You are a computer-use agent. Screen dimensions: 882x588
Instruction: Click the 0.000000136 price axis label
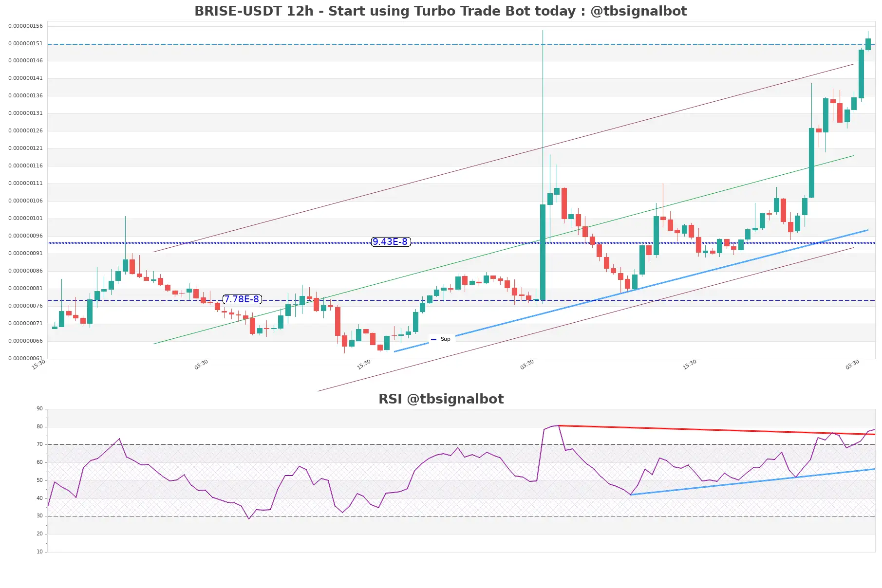pos(25,95)
